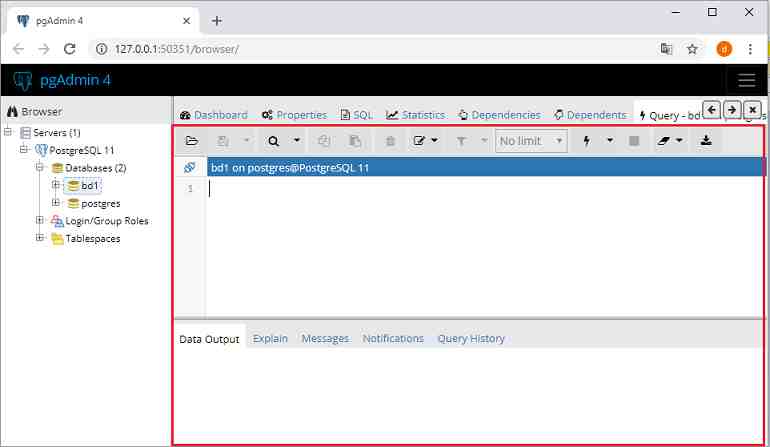
Task: Open the Chrome profile avatar
Action: 724,49
